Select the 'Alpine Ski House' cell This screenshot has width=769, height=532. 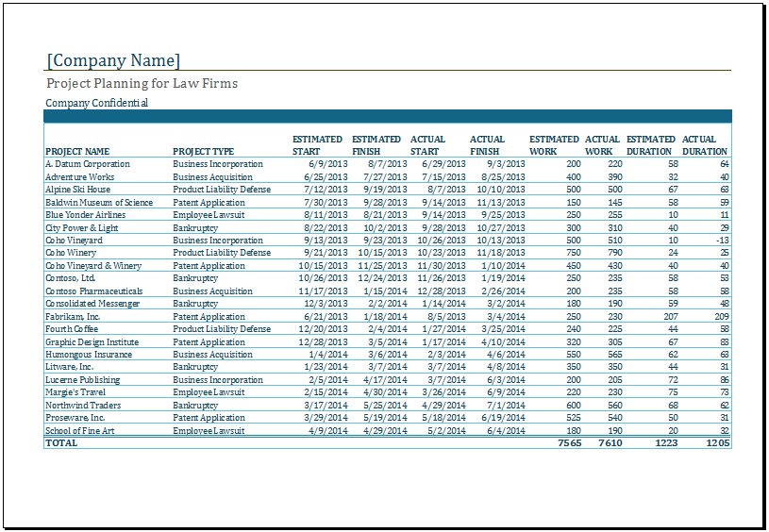pyautogui.click(x=78, y=190)
